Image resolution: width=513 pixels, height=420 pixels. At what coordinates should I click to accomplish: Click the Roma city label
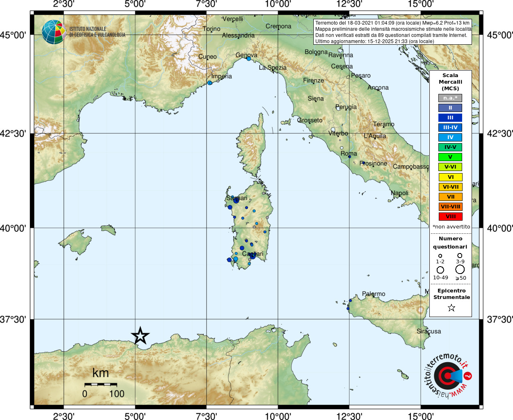(x=349, y=153)
